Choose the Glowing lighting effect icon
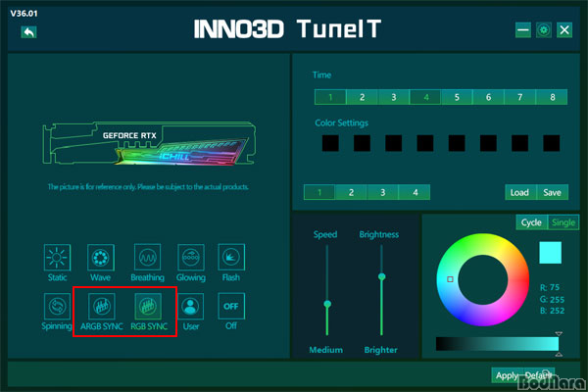 [x=190, y=258]
